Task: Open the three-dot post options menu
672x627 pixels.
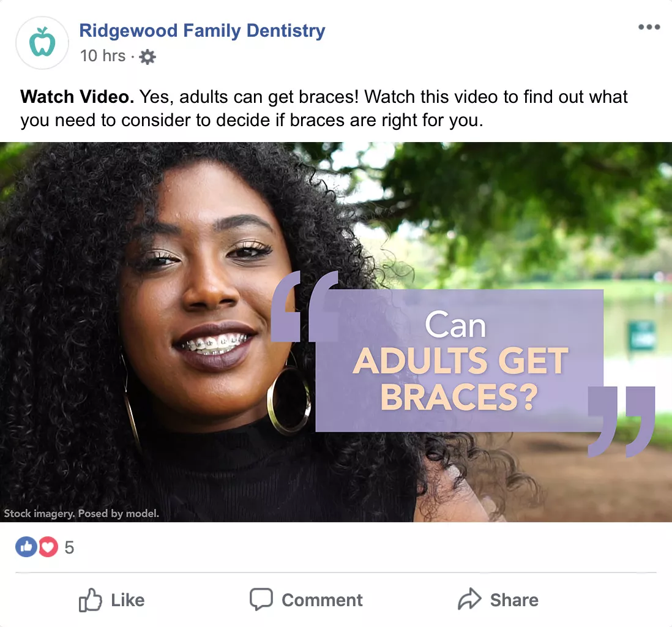Action: (649, 27)
